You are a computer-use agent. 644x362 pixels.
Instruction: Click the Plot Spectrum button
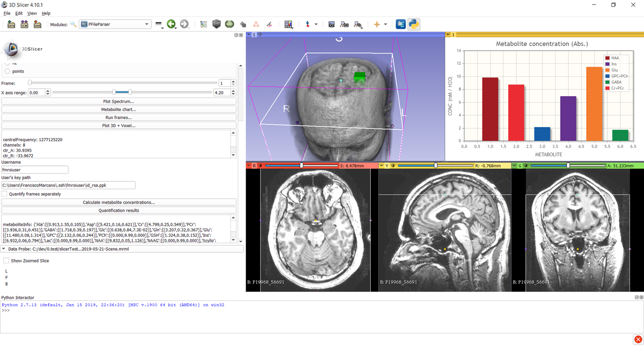coord(119,102)
